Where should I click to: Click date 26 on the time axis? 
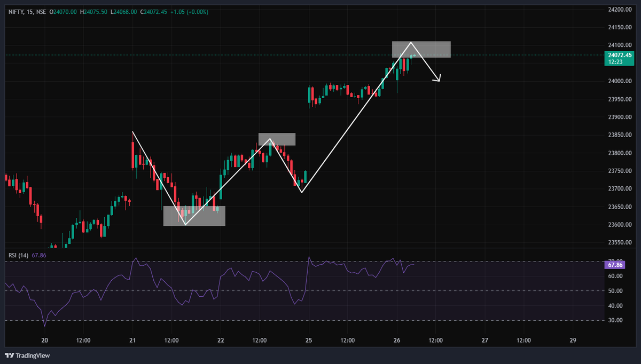click(396, 341)
